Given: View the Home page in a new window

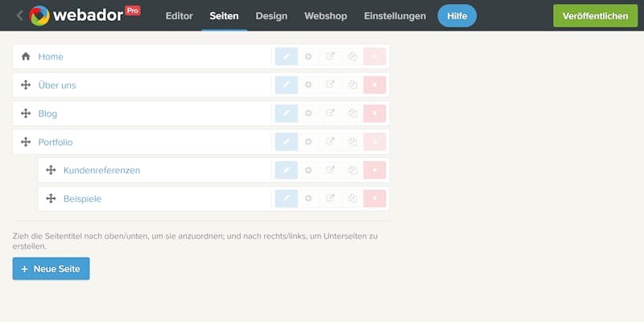Looking at the screenshot, I should click(x=330, y=56).
